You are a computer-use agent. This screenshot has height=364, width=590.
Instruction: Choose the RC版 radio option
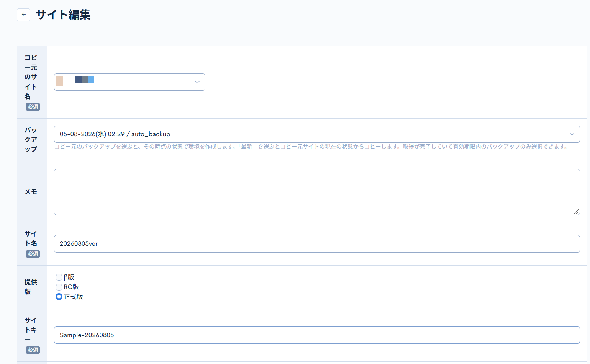pos(59,287)
